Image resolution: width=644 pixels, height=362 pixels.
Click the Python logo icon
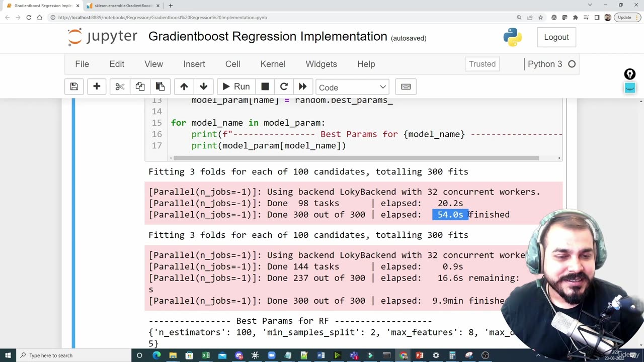click(x=513, y=37)
